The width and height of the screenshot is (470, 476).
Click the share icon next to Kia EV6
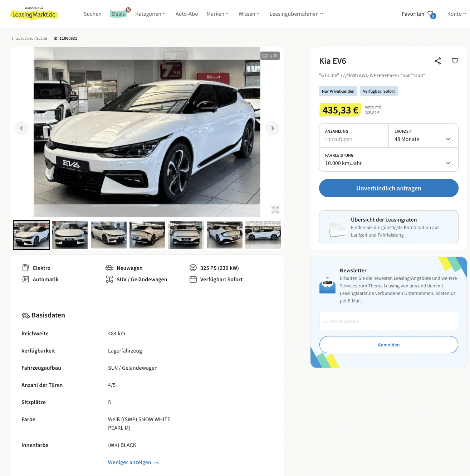(x=438, y=61)
